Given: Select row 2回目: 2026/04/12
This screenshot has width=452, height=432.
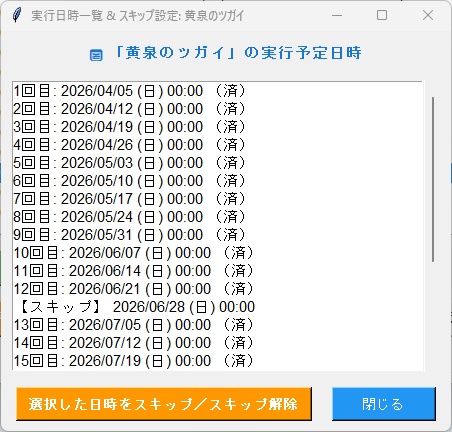Looking at the screenshot, I should 217,109.
